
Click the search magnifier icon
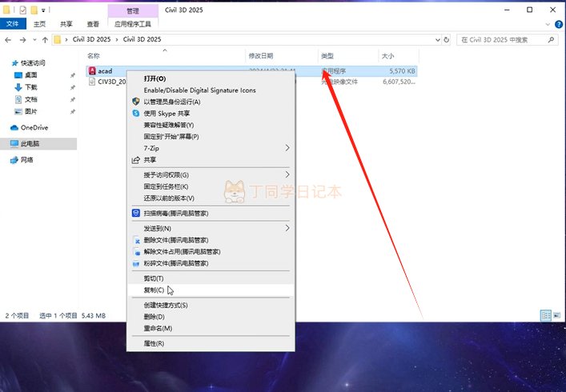pos(551,40)
